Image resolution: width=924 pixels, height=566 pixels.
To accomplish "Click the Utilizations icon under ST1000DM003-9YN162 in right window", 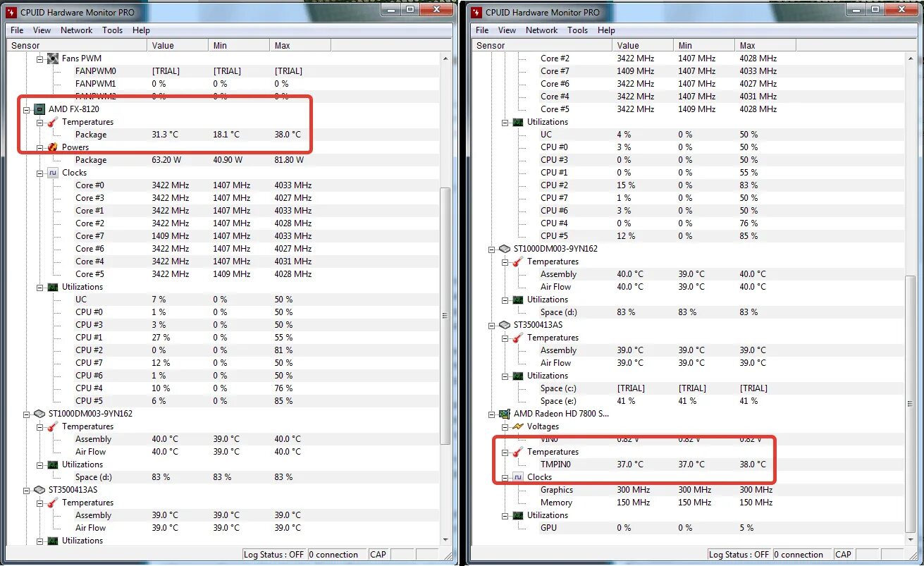I will click(x=518, y=300).
